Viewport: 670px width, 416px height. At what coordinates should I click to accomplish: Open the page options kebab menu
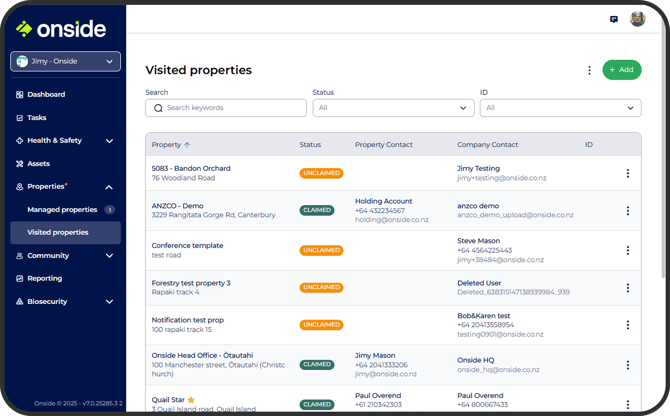pyautogui.click(x=589, y=70)
